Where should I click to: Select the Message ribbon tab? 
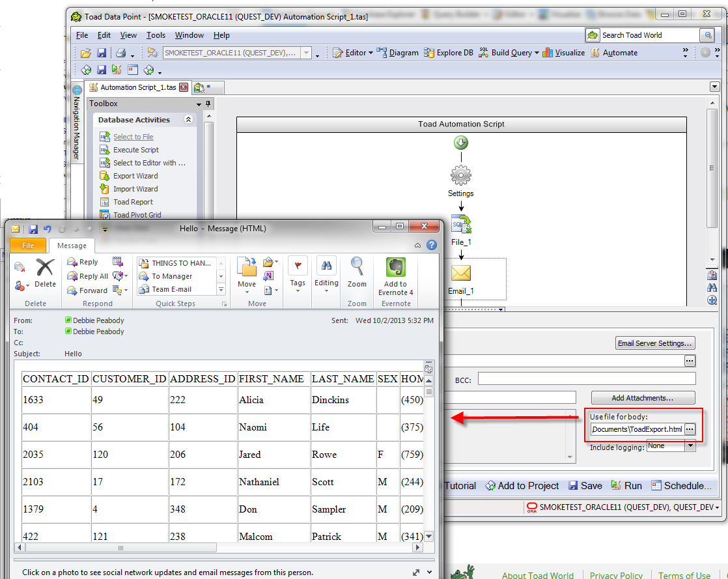tap(72, 246)
